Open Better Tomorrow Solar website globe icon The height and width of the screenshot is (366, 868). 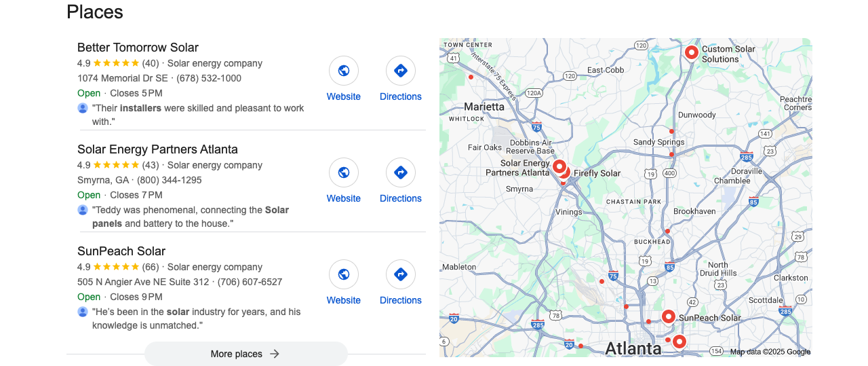[344, 71]
